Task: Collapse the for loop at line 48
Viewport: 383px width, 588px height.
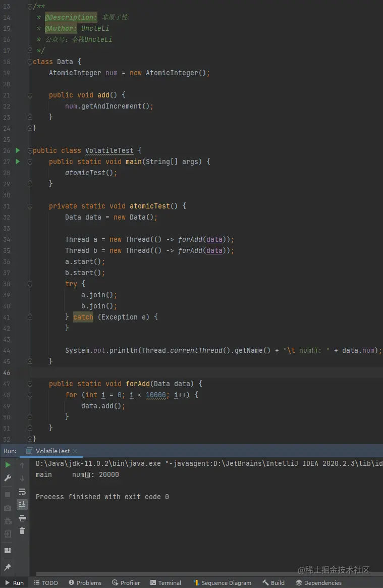Action: coord(30,395)
